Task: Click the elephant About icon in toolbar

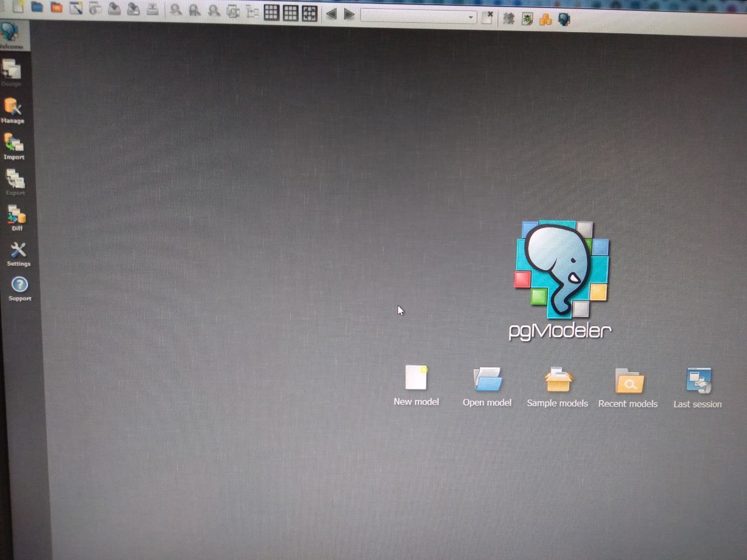Action: pos(564,20)
